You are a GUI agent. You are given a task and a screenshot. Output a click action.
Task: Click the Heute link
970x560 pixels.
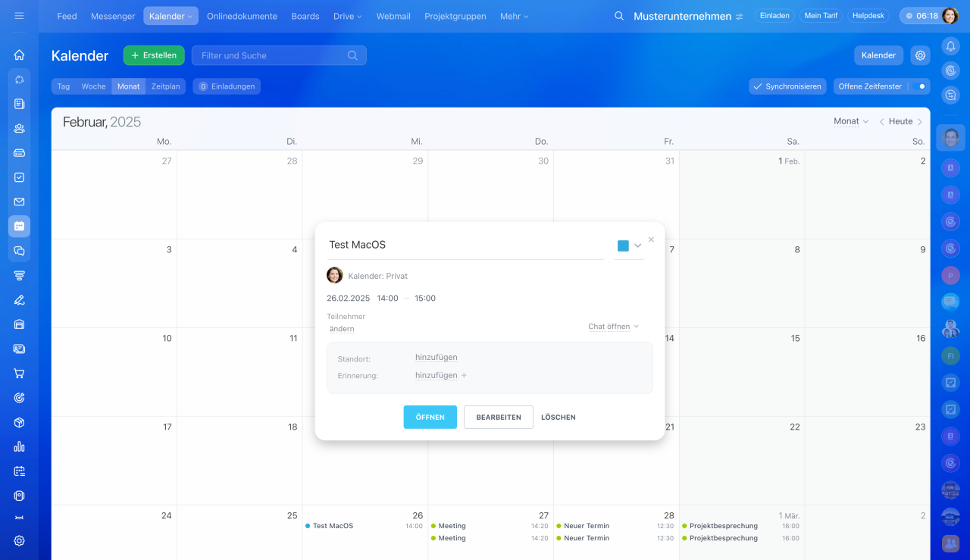click(x=901, y=121)
